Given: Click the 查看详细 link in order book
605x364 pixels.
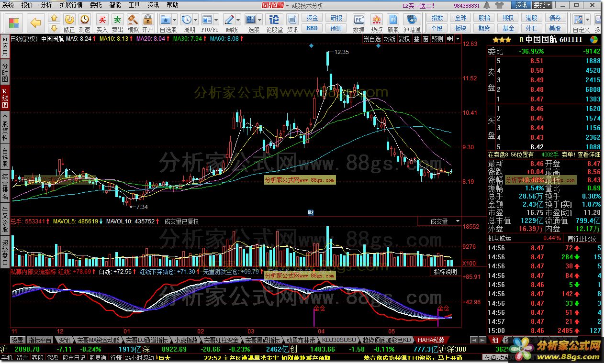Looking at the screenshot, I should (x=588, y=154).
